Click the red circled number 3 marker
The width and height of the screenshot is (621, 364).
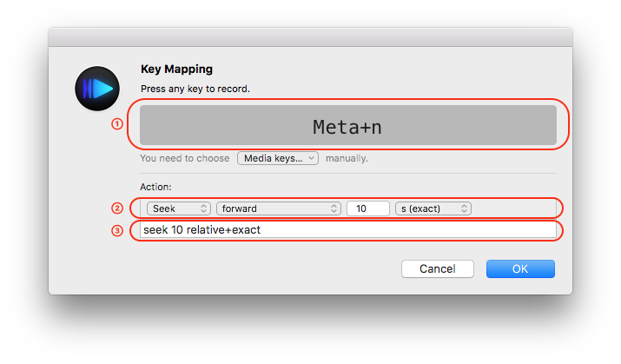pos(117,230)
